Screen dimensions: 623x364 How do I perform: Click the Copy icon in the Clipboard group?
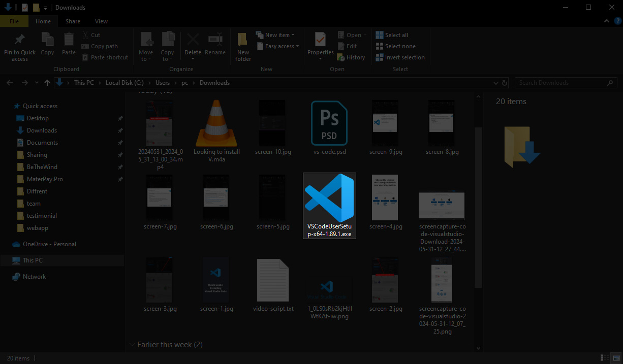(47, 40)
